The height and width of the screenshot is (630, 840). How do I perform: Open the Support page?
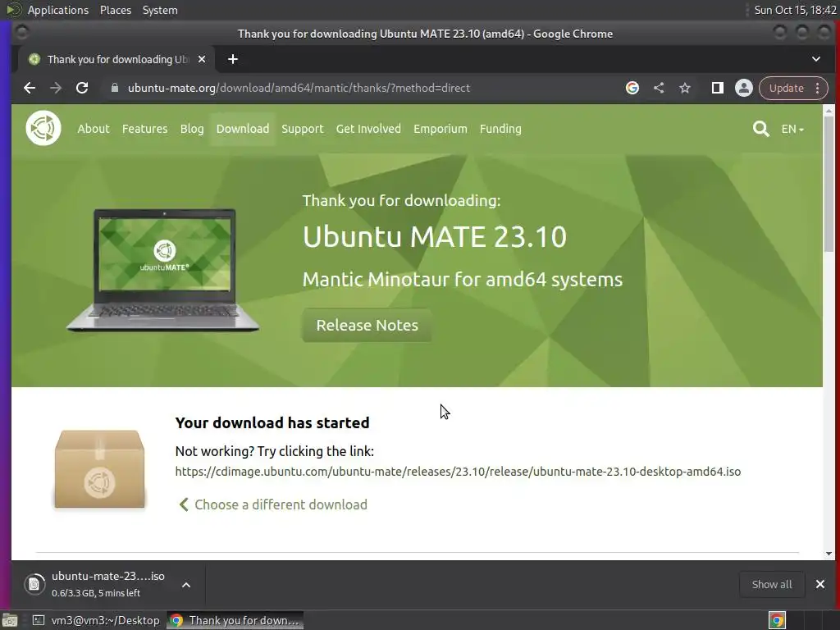303,129
